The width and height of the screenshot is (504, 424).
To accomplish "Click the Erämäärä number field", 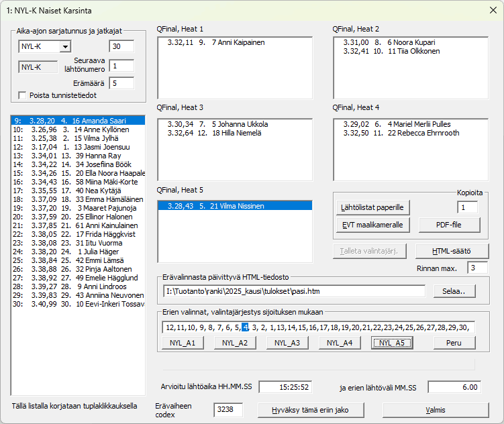I will click(121, 83).
